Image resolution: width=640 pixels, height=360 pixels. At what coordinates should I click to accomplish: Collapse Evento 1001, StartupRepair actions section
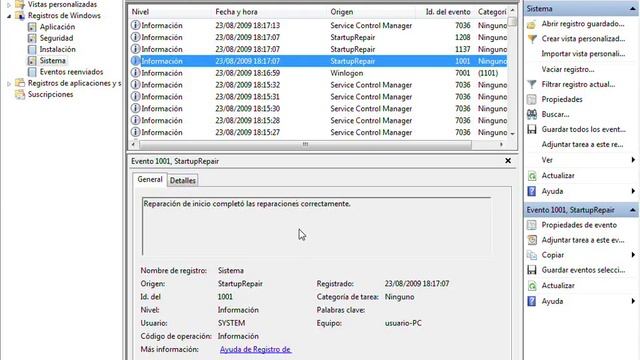632,210
